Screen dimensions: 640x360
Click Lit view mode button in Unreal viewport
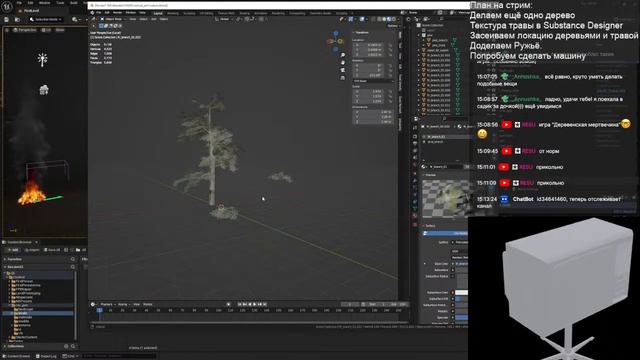click(x=46, y=30)
